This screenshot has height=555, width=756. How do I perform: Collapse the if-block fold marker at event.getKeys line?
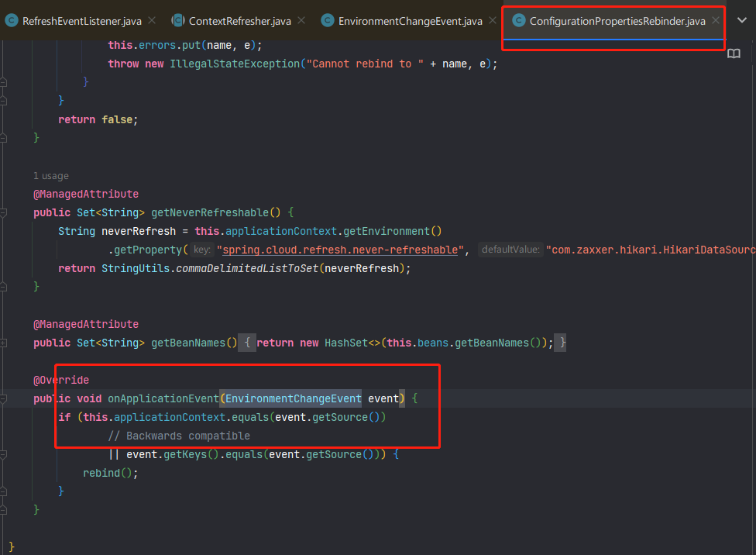tap(3, 454)
